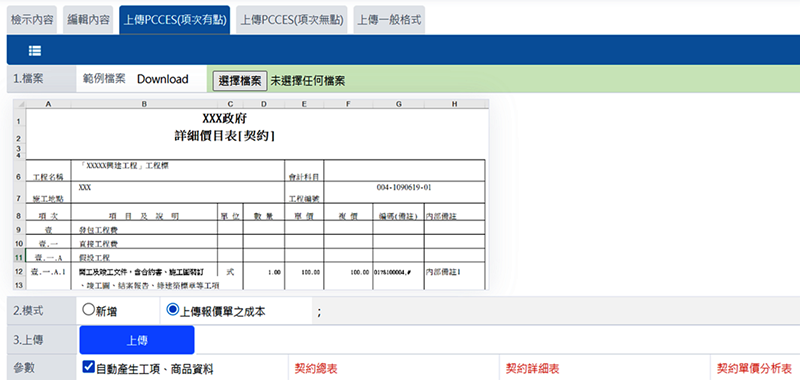This screenshot has width=800, height=380.
Task: Select the 上傳PCCES(項次有點) tab
Action: (x=175, y=20)
